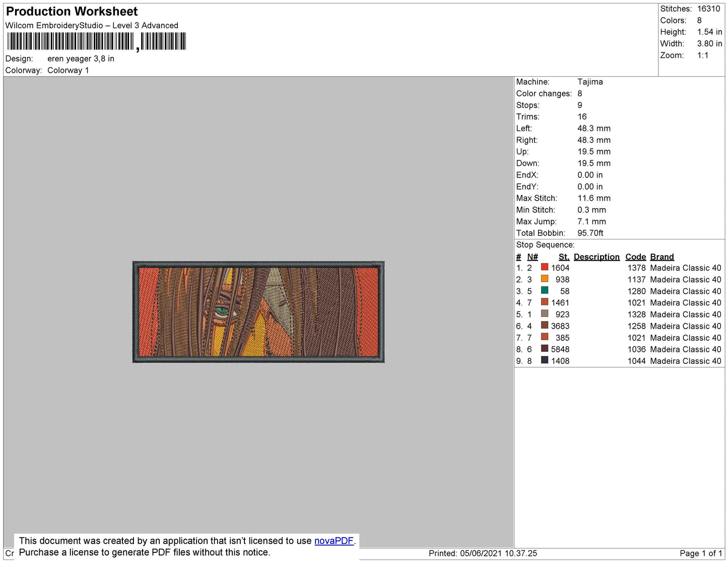This screenshot has width=728, height=563.
Task: Click the stitch count '5848'
Action: [560, 349]
